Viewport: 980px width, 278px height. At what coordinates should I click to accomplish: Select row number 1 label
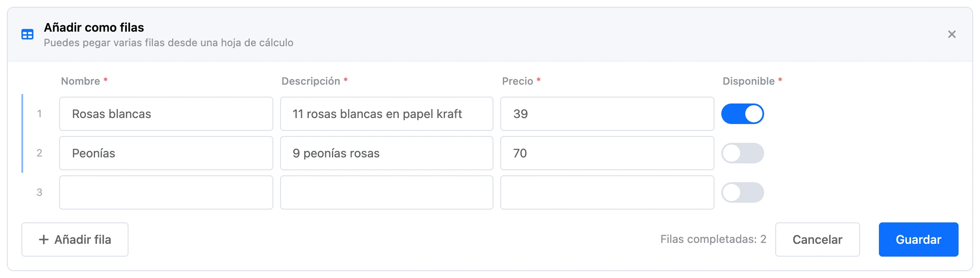[39, 114]
